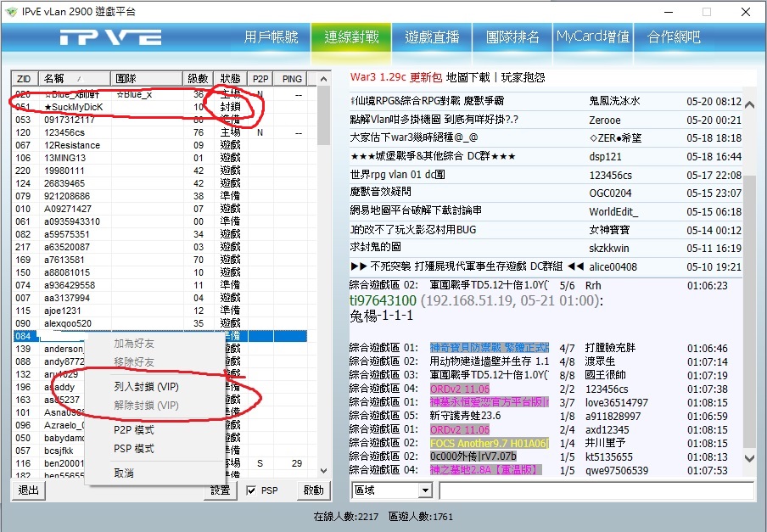Click poster name alice00408
The image size is (767, 532).
613,267
